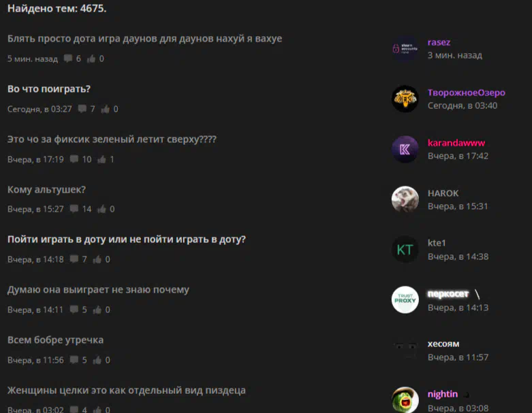Open rasez's avatar thumbnail
This screenshot has width=532, height=413.
pos(405,49)
